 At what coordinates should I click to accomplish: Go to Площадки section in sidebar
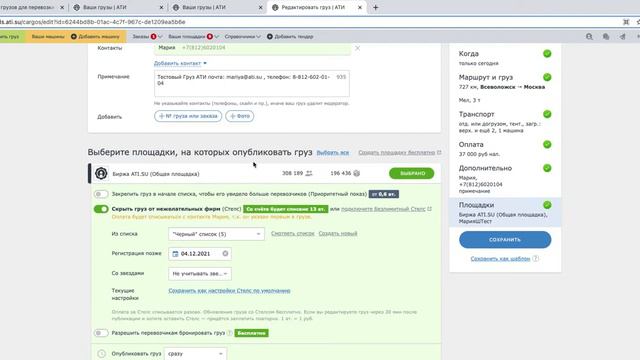coord(505,212)
